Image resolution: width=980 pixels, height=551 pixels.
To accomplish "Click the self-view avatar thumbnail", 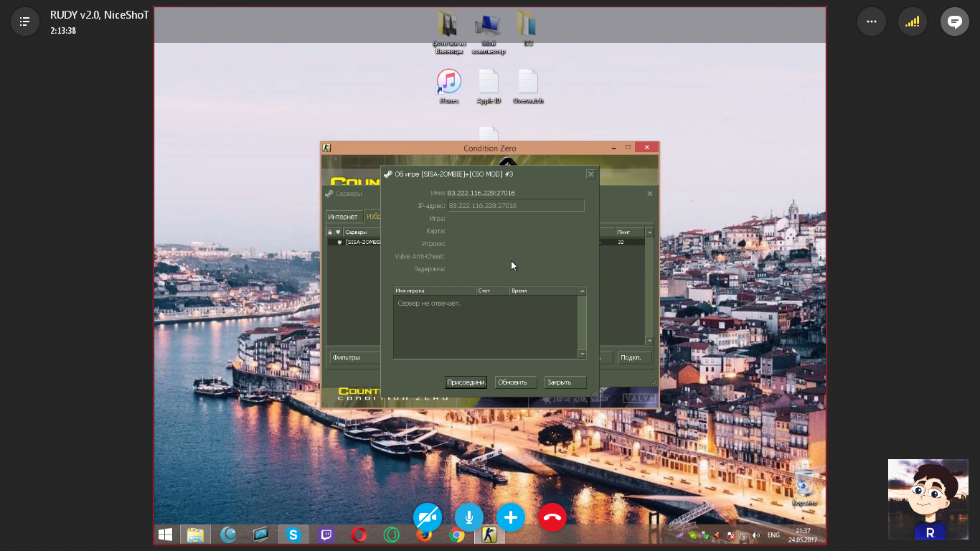I will point(928,499).
